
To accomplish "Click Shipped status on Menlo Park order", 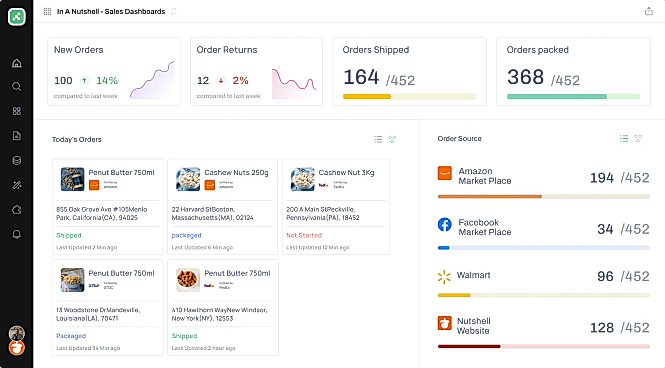I will [69, 235].
